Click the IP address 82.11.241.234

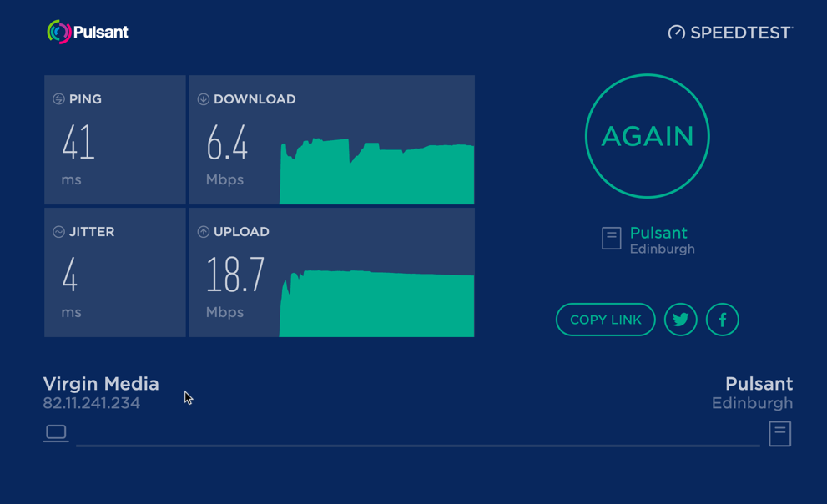91,403
